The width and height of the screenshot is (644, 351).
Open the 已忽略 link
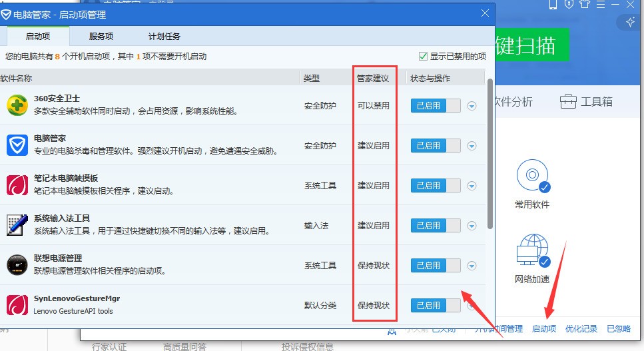[619, 329]
